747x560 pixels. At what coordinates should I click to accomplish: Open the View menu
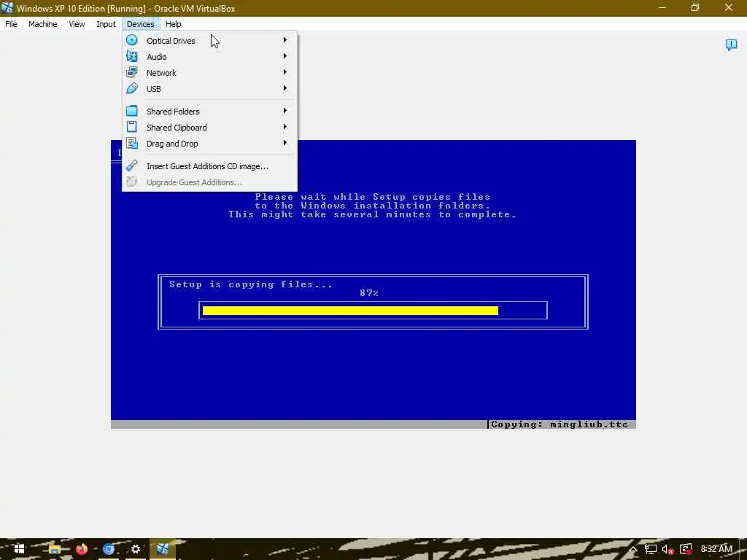pos(77,24)
